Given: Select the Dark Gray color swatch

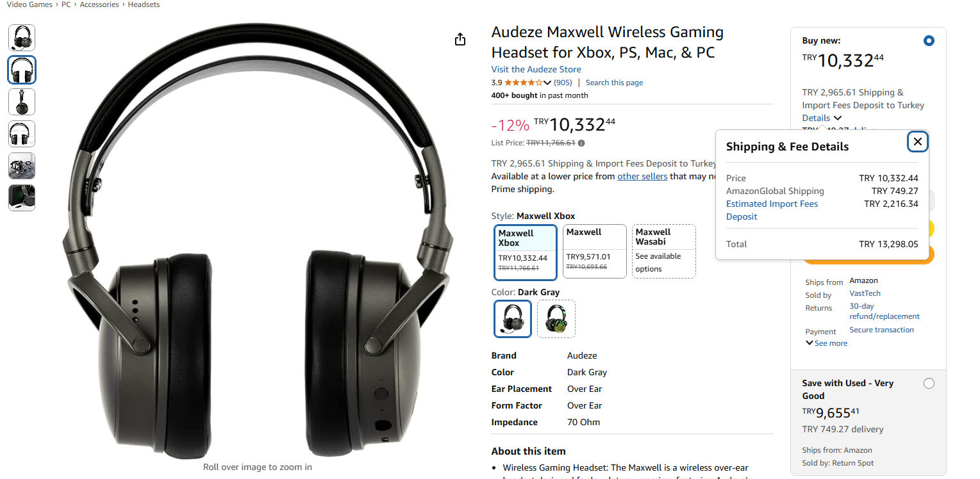Looking at the screenshot, I should coord(513,319).
